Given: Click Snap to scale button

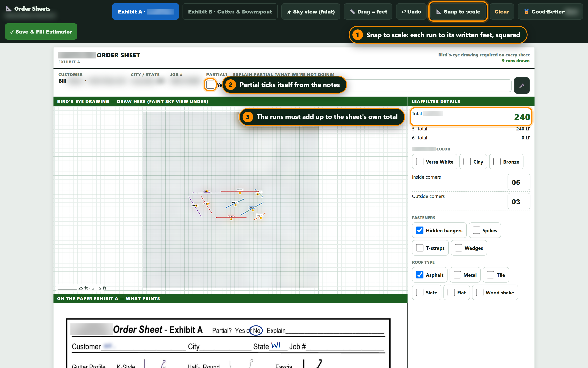Looking at the screenshot, I should coord(458,11).
